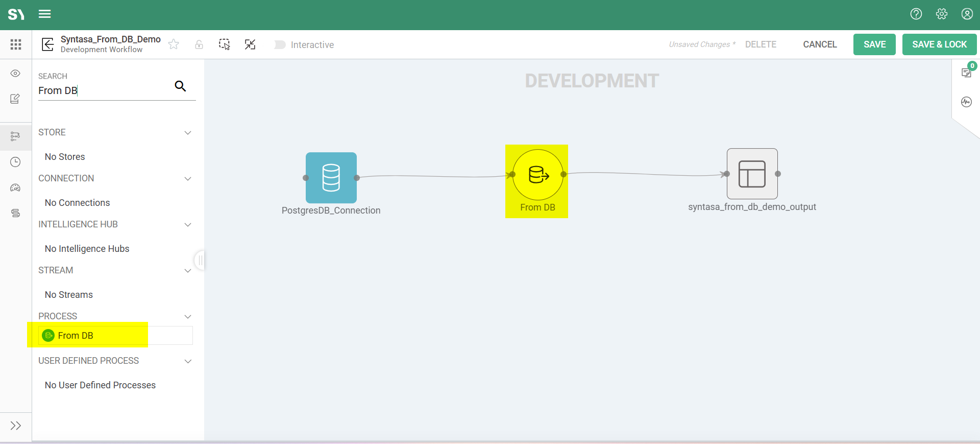Viewport: 980px width, 444px height.
Task: Open the user account profile icon
Action: click(x=967, y=14)
